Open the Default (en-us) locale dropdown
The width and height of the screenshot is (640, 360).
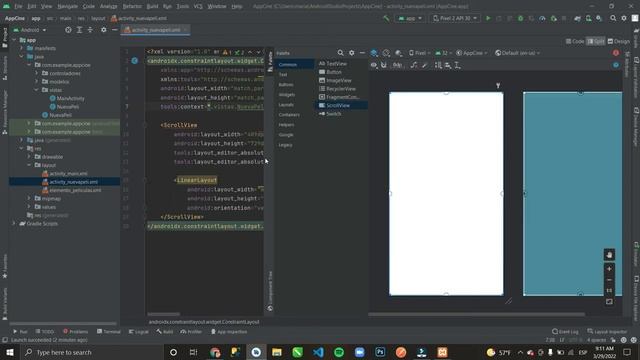[x=517, y=53]
